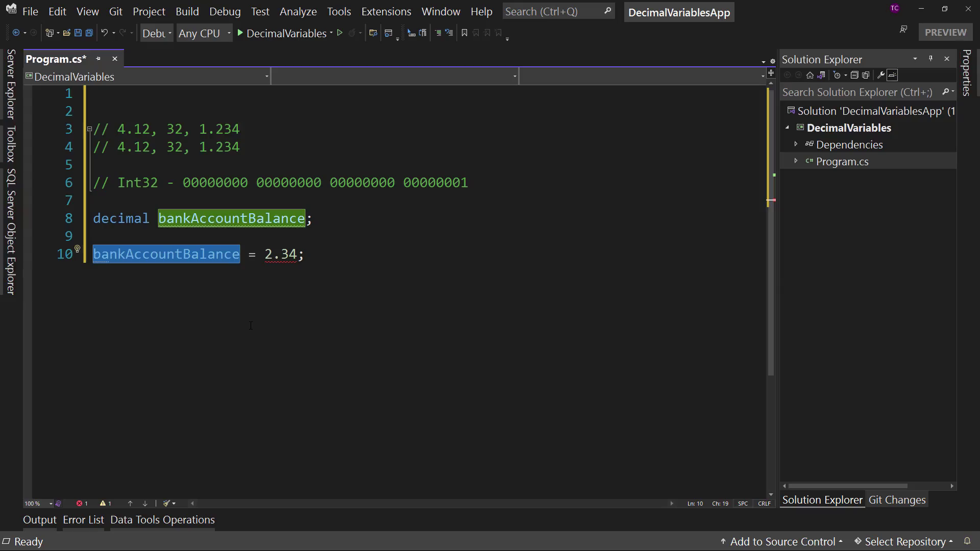
Task: Toggle a bookmark with the bookmark icon
Action: [464, 33]
